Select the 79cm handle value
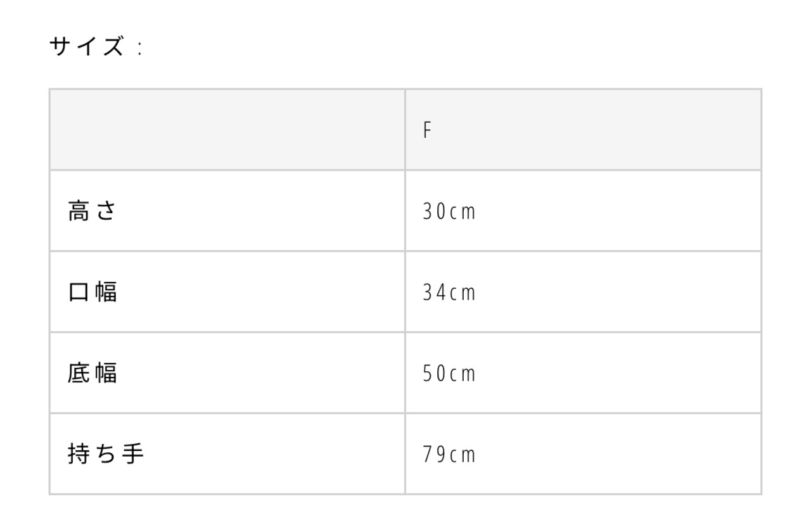 click(x=449, y=455)
